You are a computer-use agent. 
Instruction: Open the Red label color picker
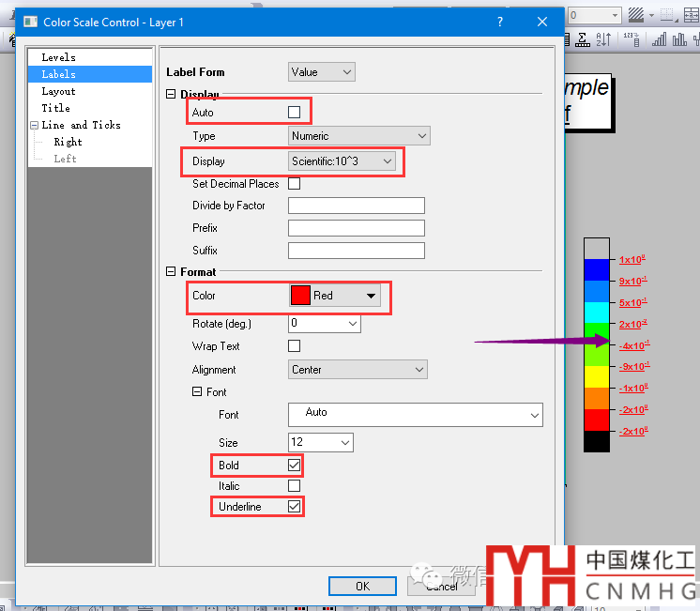pyautogui.click(x=335, y=296)
